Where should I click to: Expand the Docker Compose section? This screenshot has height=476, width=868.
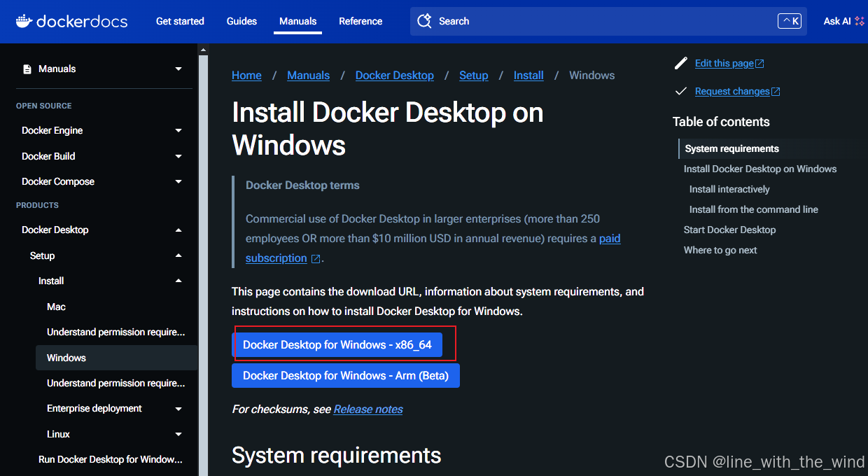178,181
